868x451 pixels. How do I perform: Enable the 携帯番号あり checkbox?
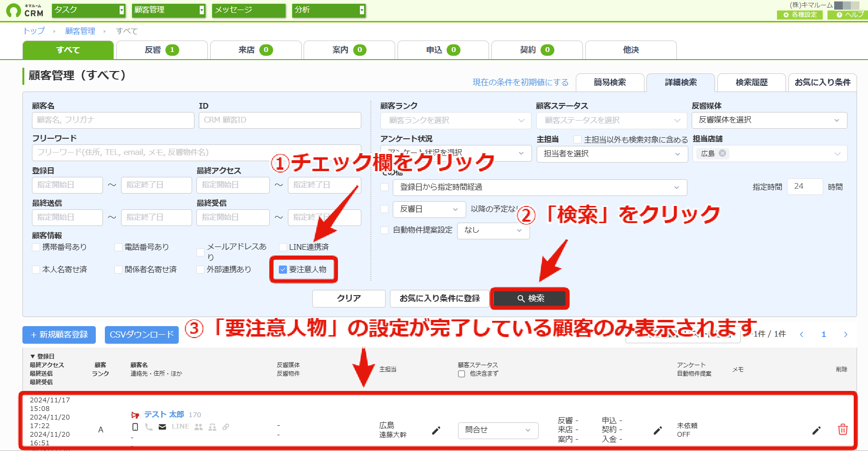coord(36,247)
